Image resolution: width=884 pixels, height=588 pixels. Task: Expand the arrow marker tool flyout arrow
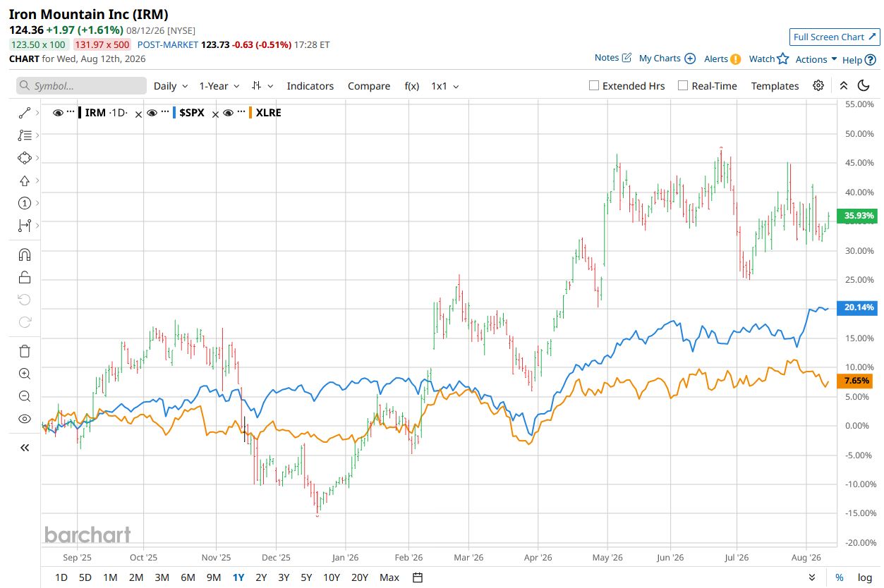[37, 180]
